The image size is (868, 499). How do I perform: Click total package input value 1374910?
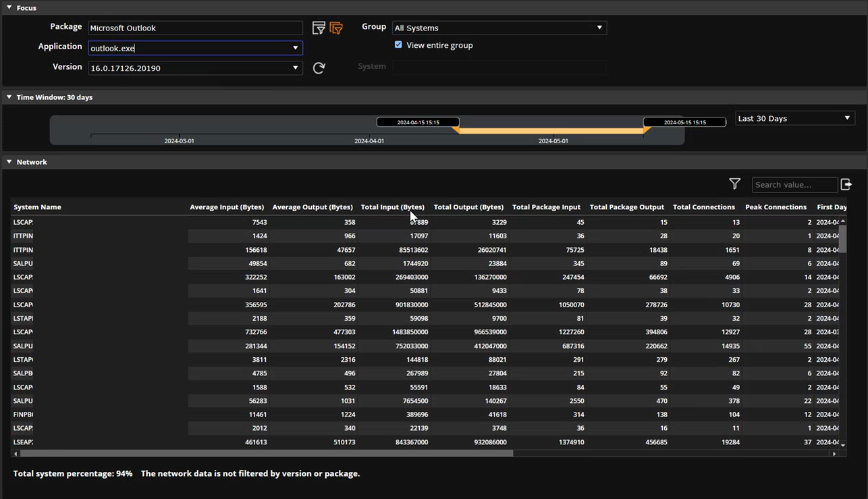point(570,442)
